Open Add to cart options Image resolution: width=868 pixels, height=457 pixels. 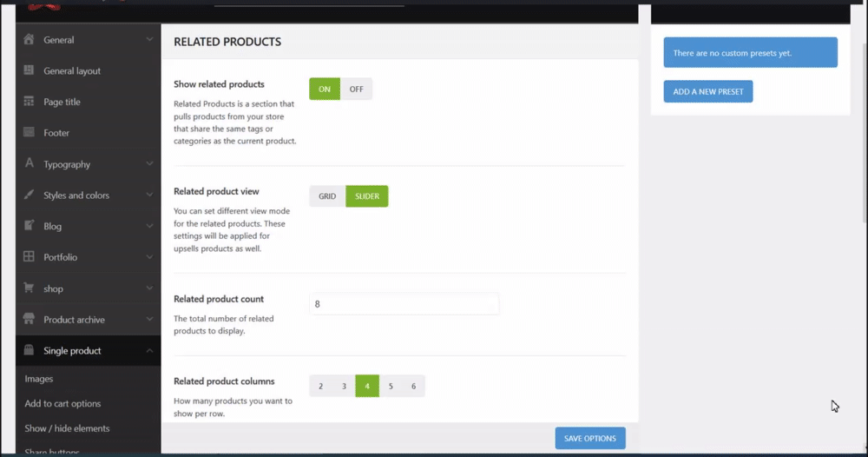click(62, 403)
